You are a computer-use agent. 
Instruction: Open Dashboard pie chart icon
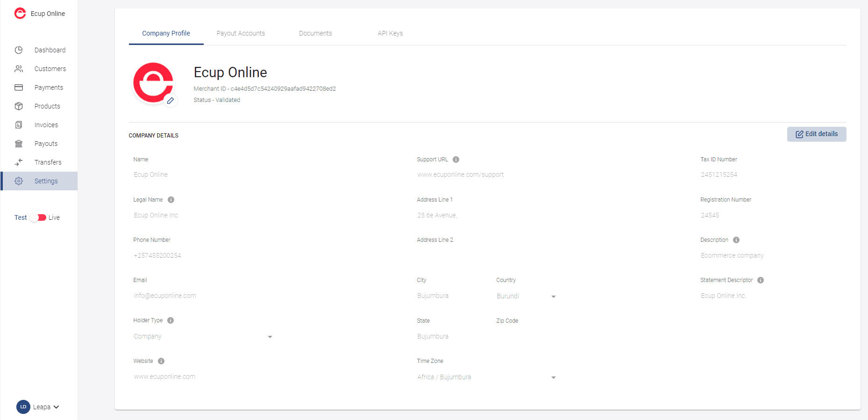[x=19, y=50]
